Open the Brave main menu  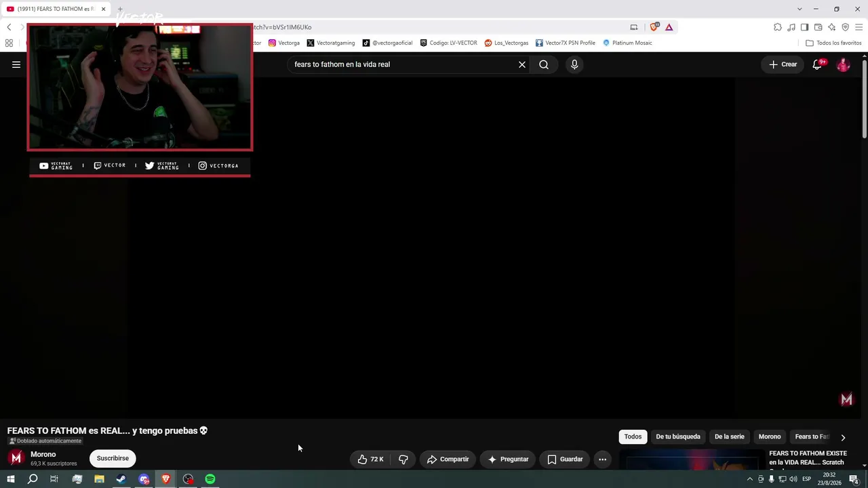(x=859, y=27)
